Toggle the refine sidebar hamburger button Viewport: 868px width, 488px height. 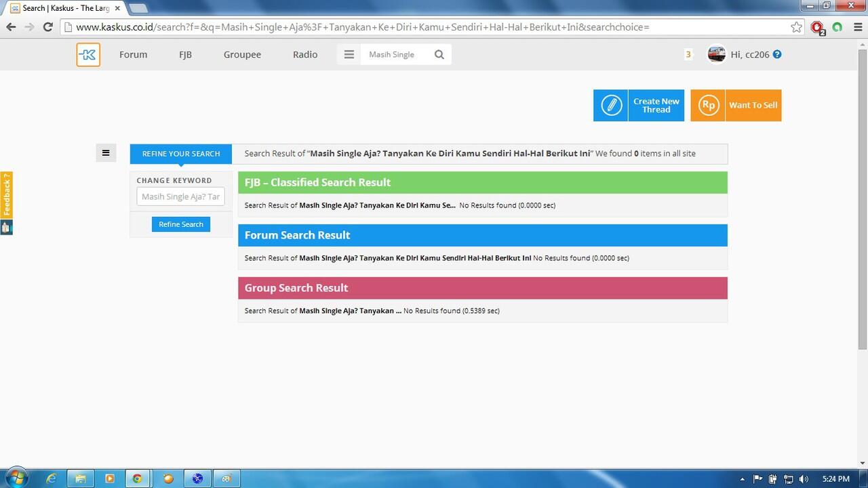pyautogui.click(x=106, y=153)
